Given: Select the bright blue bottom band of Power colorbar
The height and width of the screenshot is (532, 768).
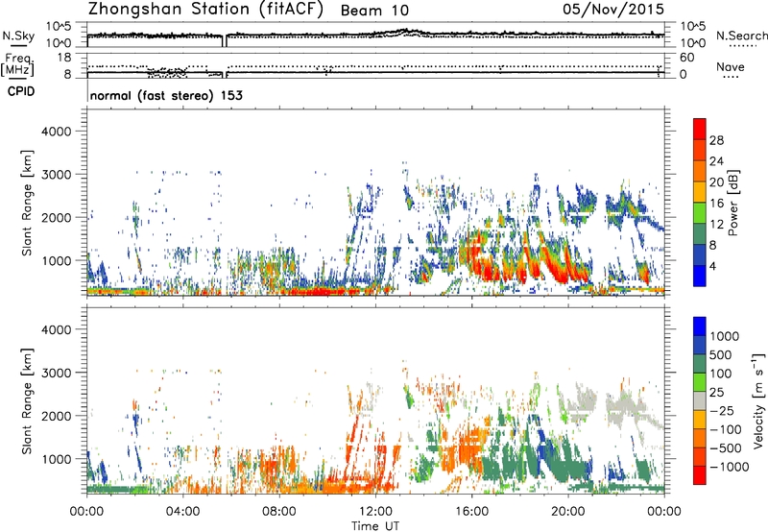Looking at the screenshot, I should (x=700, y=276).
